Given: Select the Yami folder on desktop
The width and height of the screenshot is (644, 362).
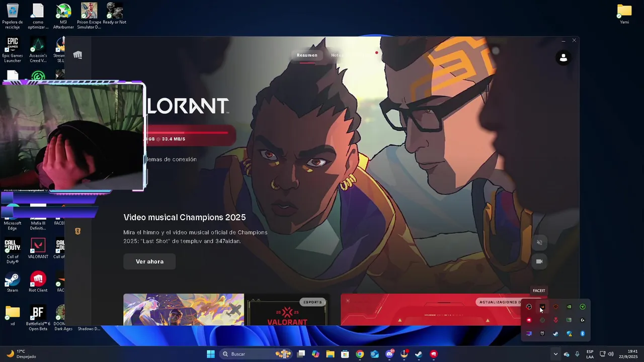Looking at the screenshot, I should (x=624, y=14).
